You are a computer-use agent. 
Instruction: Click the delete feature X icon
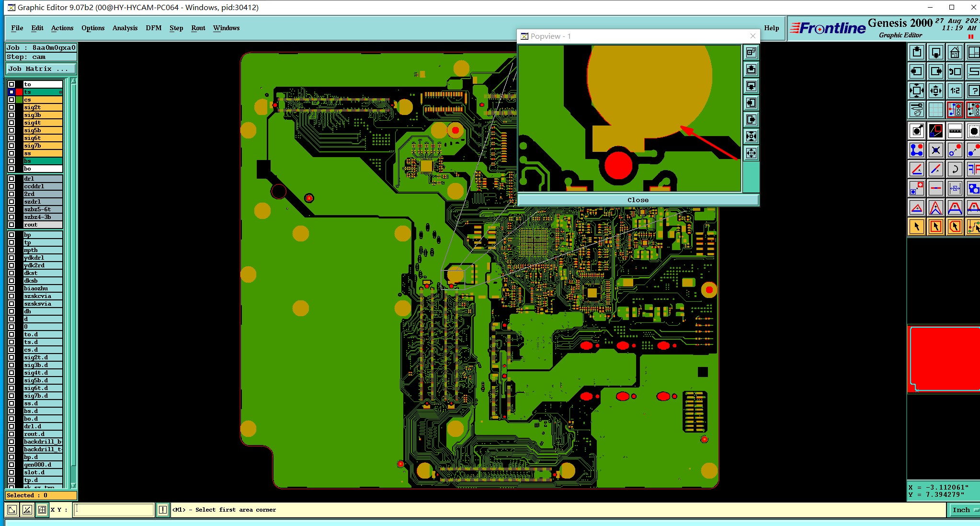(x=935, y=150)
